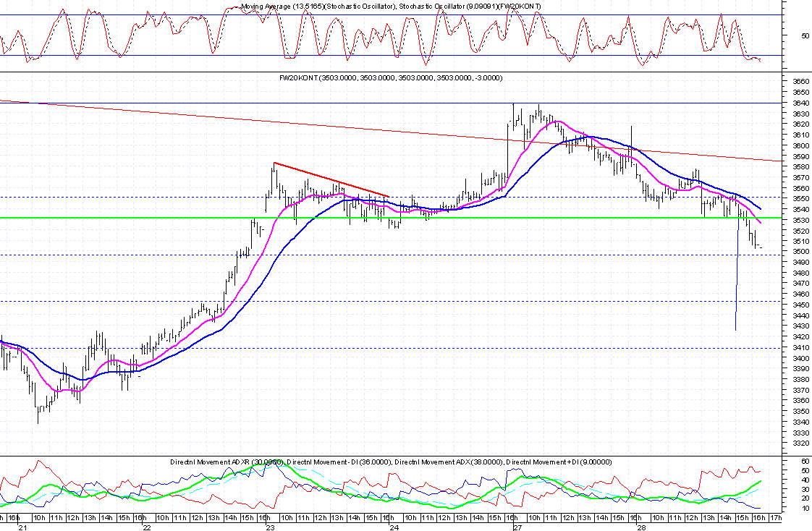
Task: Click the 60 label on ADX axis
Action: click(x=805, y=461)
